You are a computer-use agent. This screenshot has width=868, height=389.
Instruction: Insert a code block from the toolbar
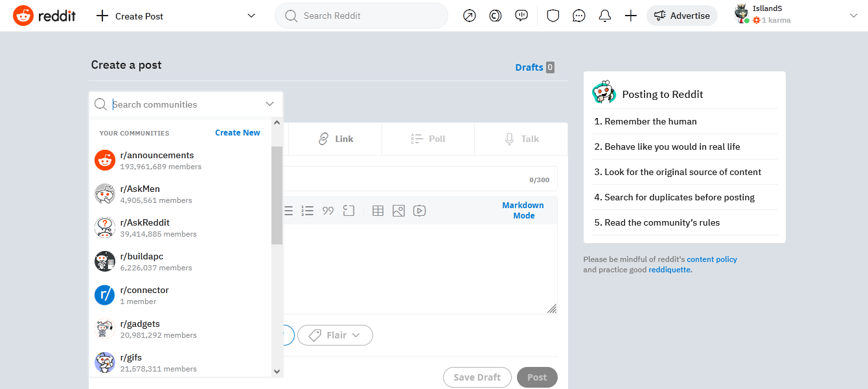348,211
